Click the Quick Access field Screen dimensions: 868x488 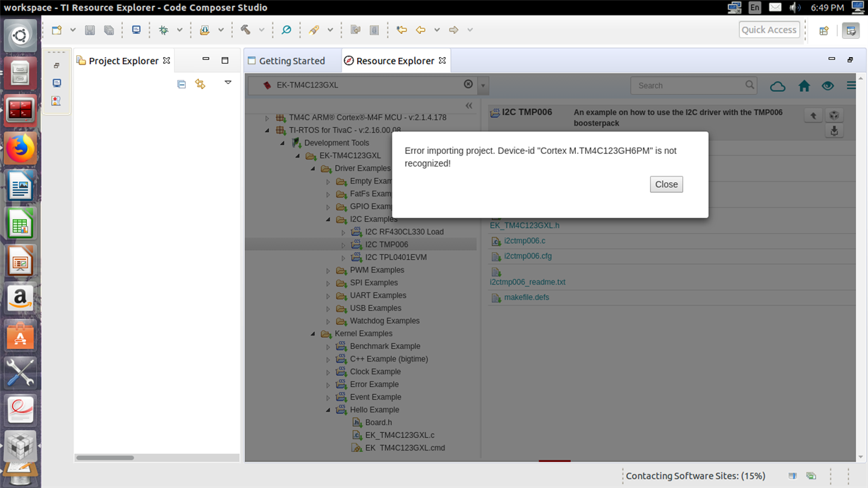coord(769,30)
